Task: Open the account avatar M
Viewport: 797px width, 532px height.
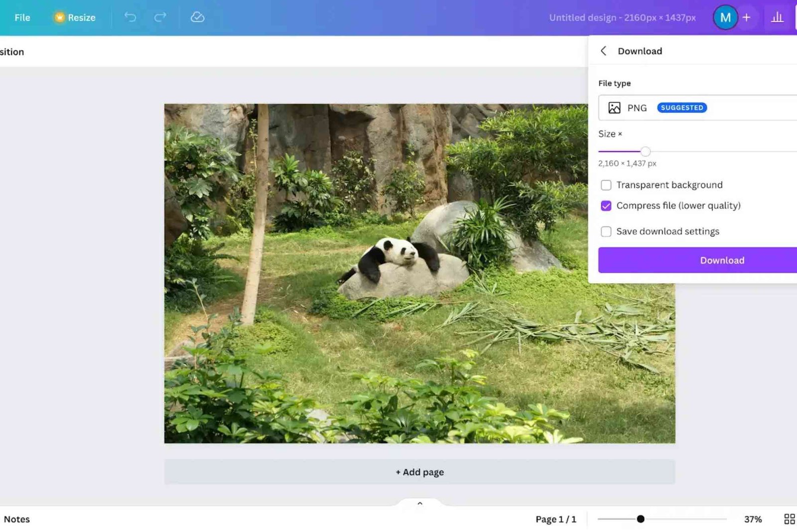Action: point(725,17)
